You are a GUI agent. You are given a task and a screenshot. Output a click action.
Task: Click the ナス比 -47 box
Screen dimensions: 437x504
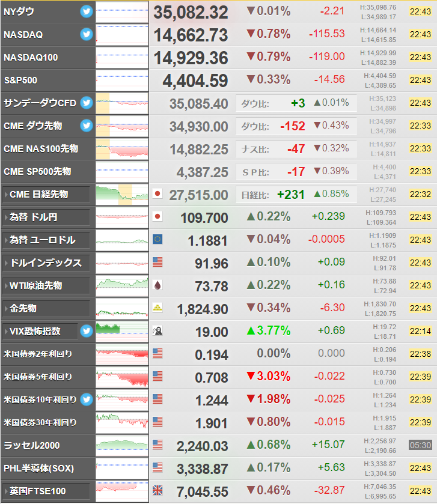click(x=296, y=149)
